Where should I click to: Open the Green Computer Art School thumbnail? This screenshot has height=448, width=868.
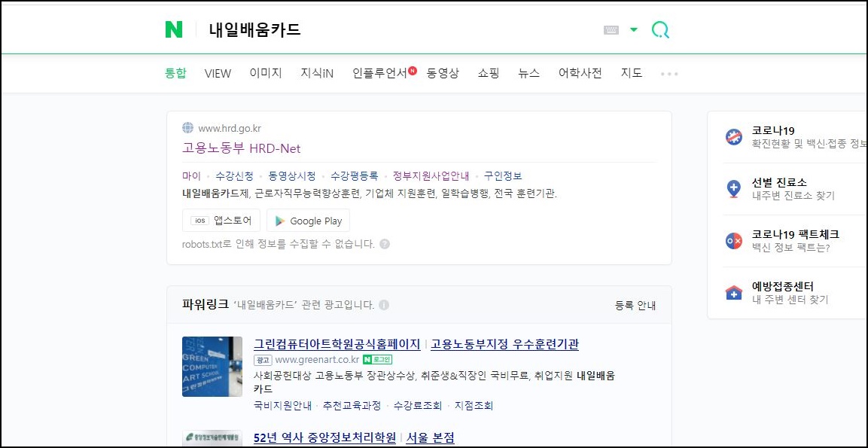212,367
